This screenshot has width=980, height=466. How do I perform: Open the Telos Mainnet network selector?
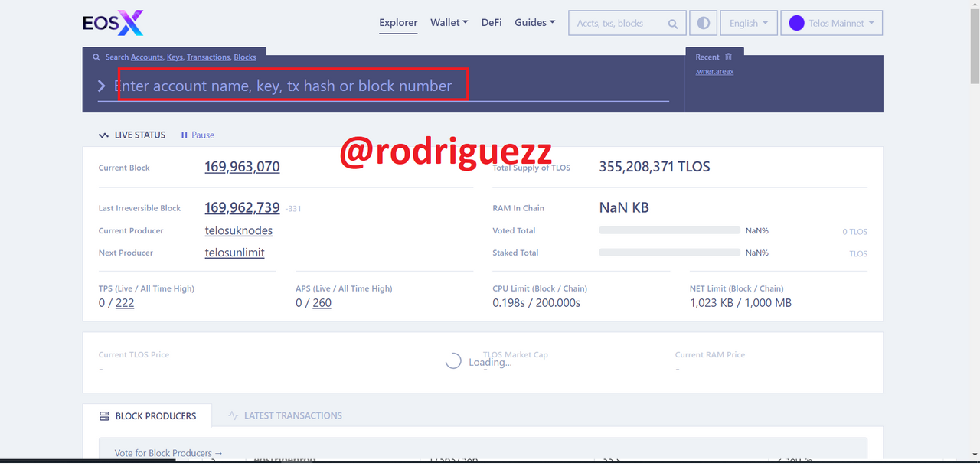(831, 23)
